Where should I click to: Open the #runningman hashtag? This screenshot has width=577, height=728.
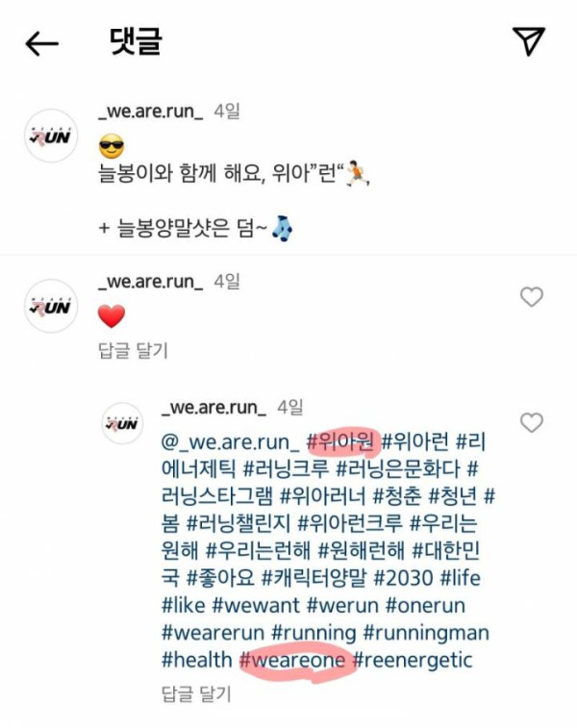coord(426,633)
